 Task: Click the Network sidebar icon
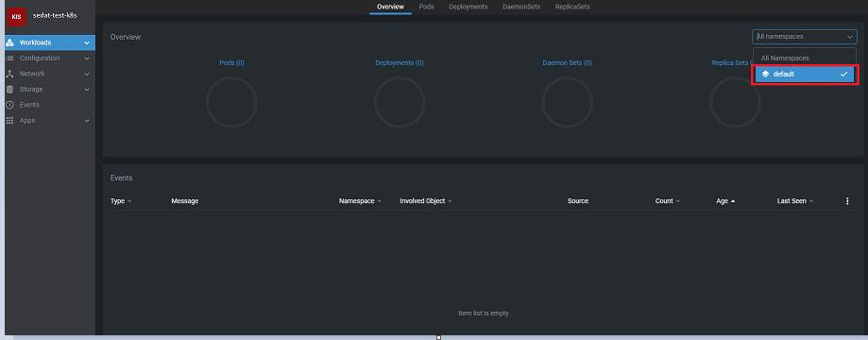point(9,74)
